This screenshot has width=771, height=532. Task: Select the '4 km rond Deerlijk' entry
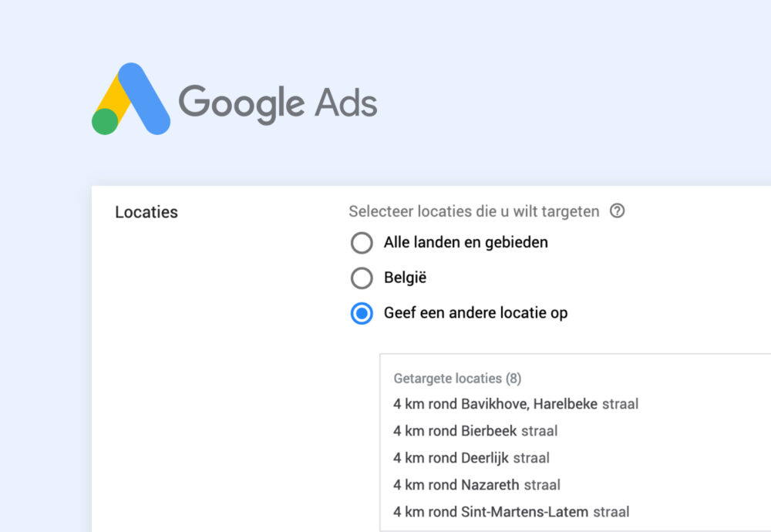click(451, 458)
